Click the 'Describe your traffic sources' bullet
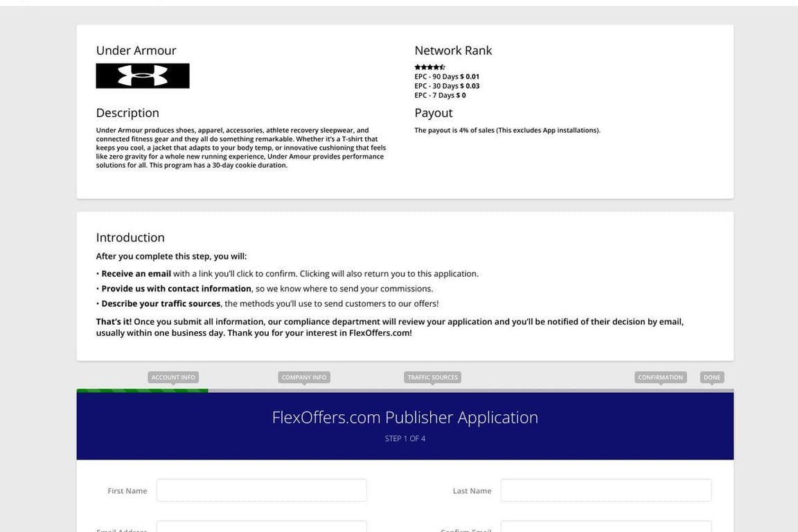The image size is (798, 532). coord(161,303)
